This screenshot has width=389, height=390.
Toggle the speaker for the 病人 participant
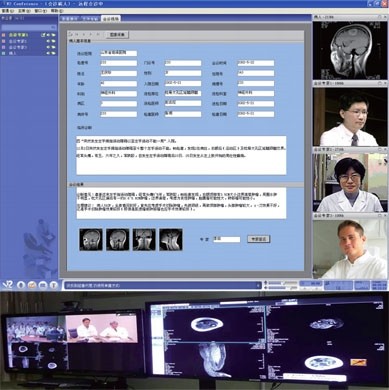pos(49,53)
